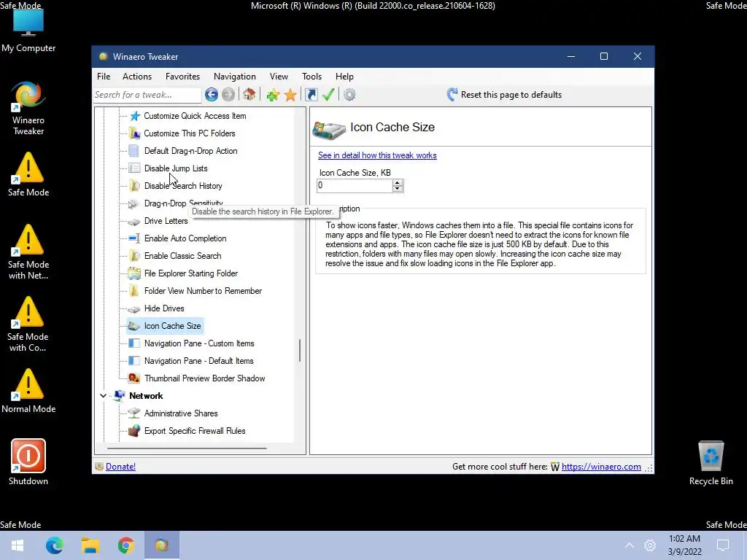Go back with the blue arrow button
The image size is (747, 560).
tap(212, 95)
